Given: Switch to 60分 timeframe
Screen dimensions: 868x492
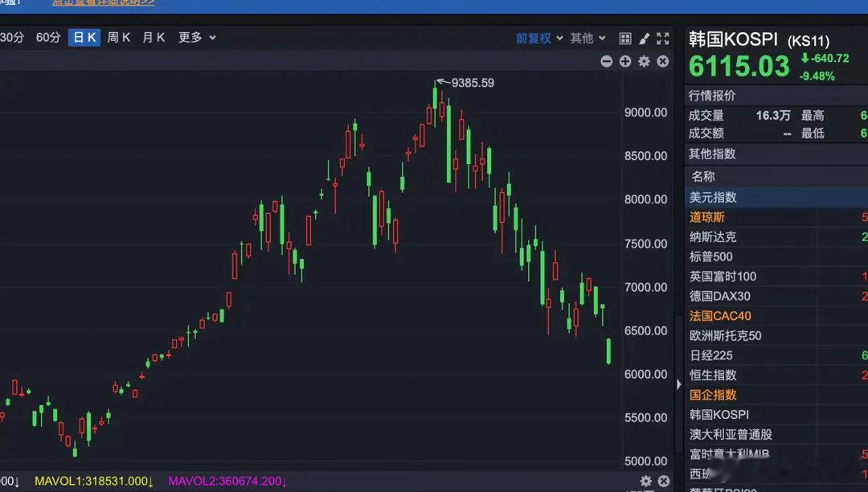Looking at the screenshot, I should coord(48,38).
